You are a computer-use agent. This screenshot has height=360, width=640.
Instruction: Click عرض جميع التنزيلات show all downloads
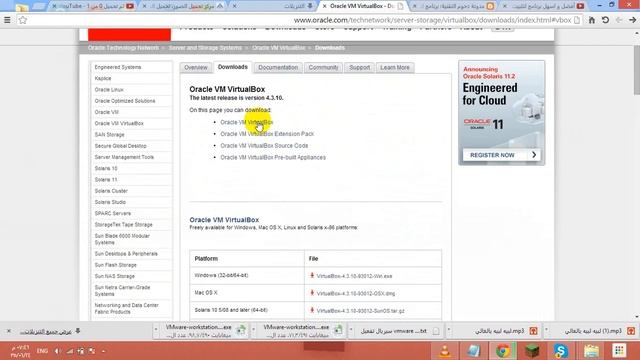point(50,331)
